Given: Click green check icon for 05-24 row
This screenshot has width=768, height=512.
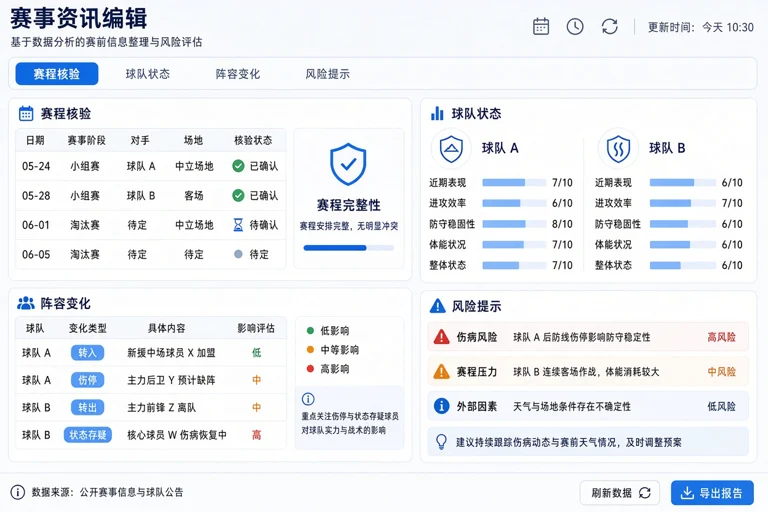Looking at the screenshot, I should click(x=238, y=166).
